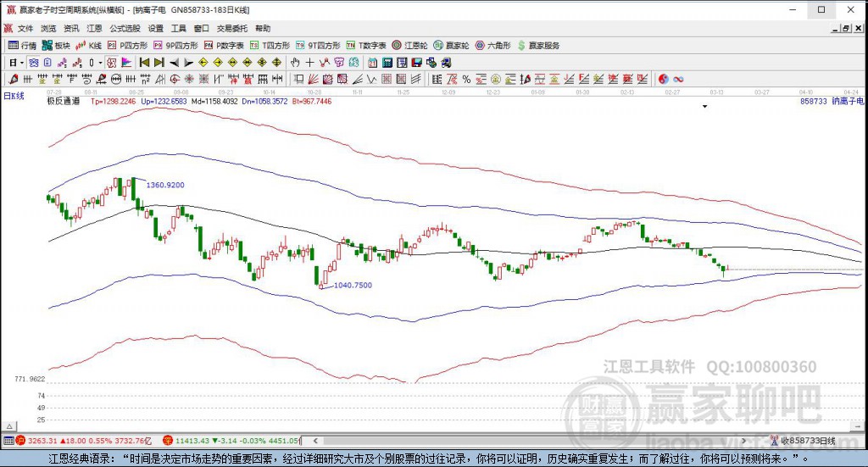Click the 日K线 period label
Screen dimensions: 868x467
(14, 96)
